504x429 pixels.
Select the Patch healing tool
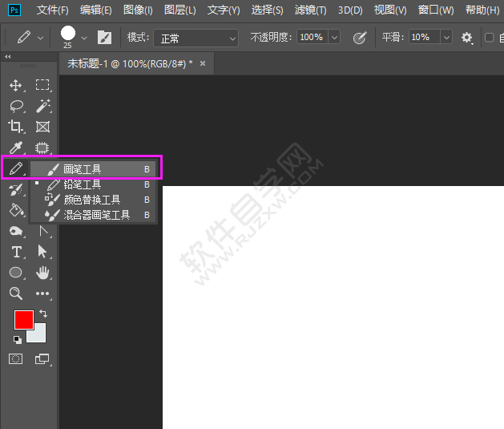(42, 148)
